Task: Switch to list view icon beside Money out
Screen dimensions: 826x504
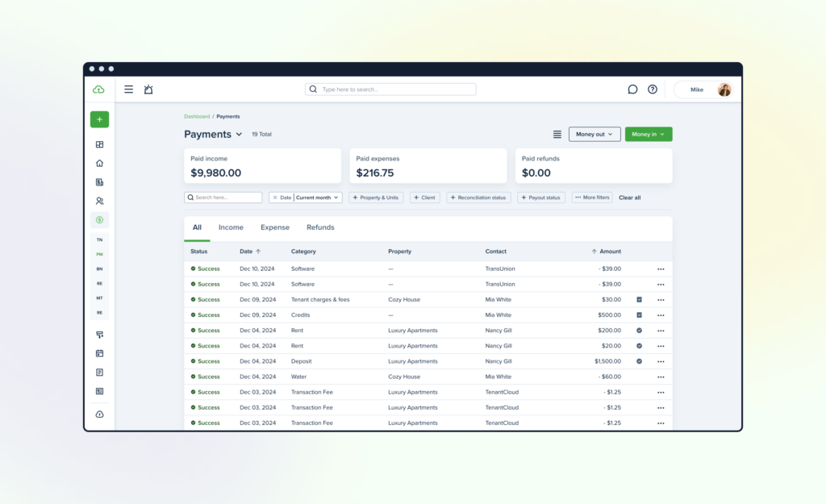Action: [x=557, y=135]
